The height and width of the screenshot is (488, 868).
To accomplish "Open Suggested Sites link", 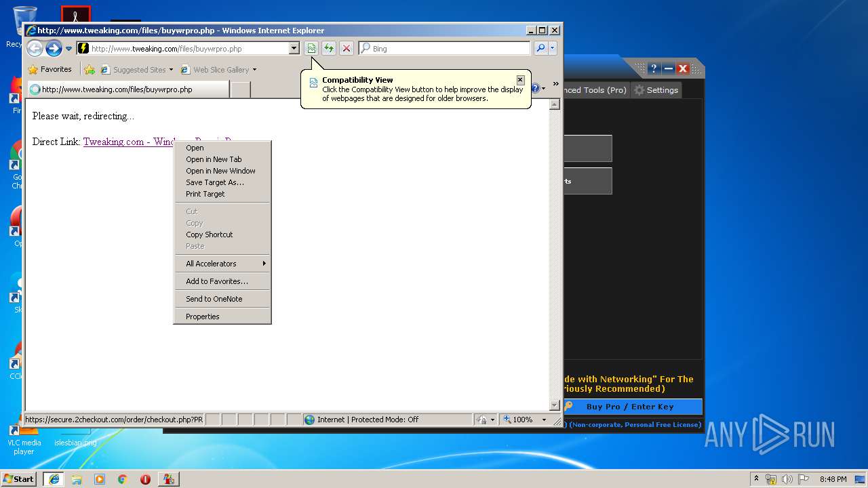I will tap(133, 69).
